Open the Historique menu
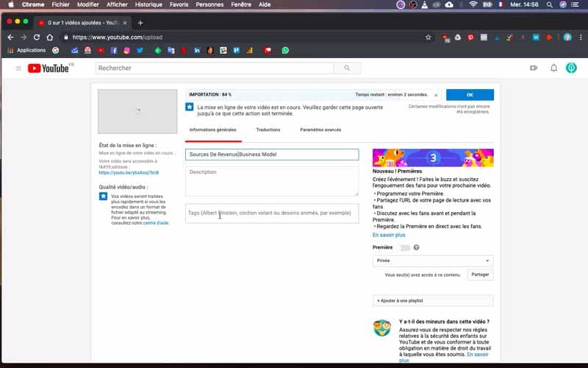Screen dimensions: 588x368 point(148,4)
